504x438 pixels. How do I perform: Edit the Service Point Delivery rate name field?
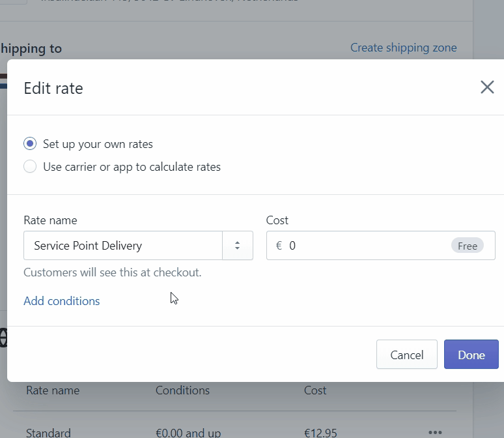pyautogui.click(x=123, y=246)
